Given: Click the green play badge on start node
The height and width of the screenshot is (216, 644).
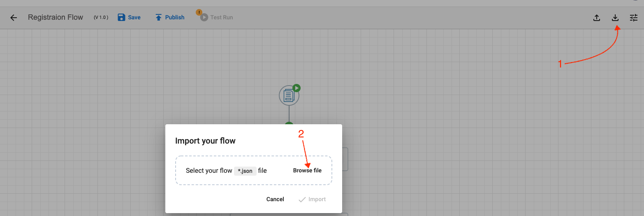Looking at the screenshot, I should click(x=297, y=88).
